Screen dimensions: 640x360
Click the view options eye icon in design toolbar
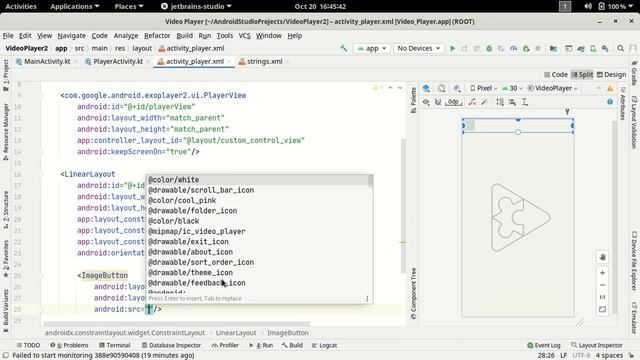coord(426,102)
